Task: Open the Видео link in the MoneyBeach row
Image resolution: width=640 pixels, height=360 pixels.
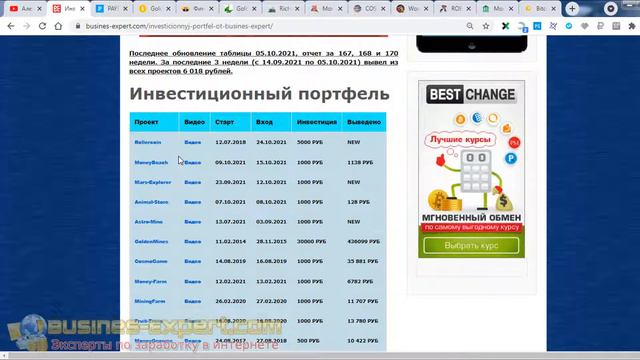Action: click(193, 162)
